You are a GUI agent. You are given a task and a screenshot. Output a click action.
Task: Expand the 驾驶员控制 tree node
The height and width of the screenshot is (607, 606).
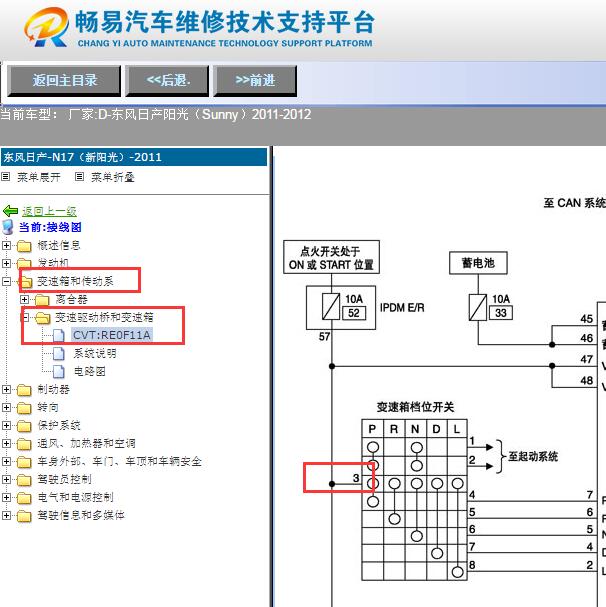pyautogui.click(x=6, y=479)
